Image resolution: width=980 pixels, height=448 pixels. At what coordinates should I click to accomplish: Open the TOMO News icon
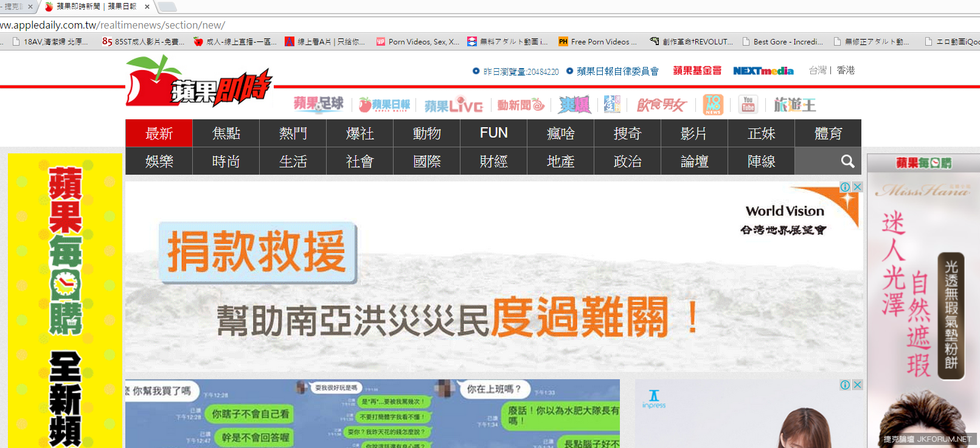tap(713, 105)
